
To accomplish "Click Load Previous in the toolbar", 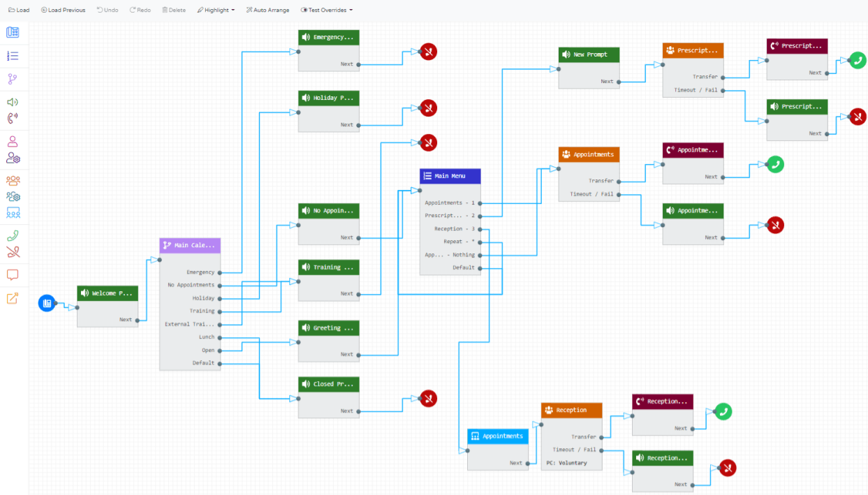I will point(63,10).
